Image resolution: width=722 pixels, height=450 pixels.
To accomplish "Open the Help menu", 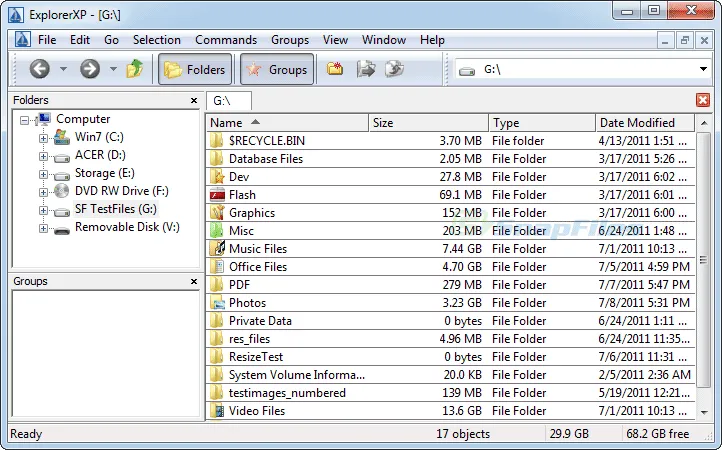I will click(x=432, y=40).
